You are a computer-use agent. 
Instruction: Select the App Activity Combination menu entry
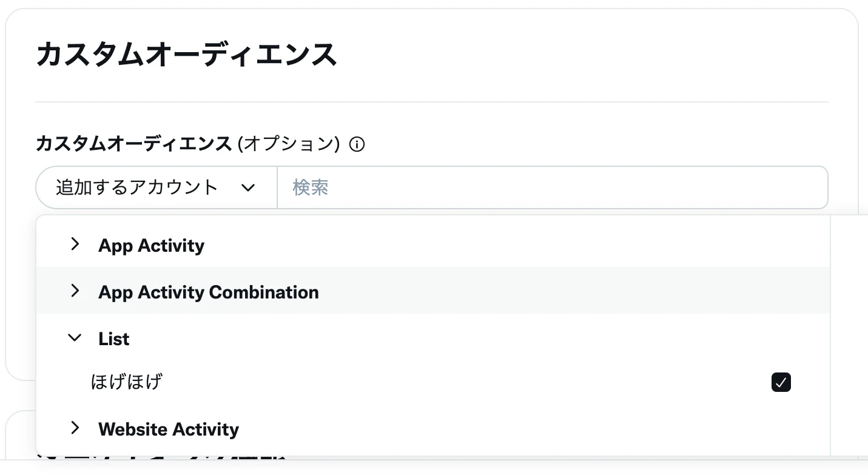pos(209,292)
